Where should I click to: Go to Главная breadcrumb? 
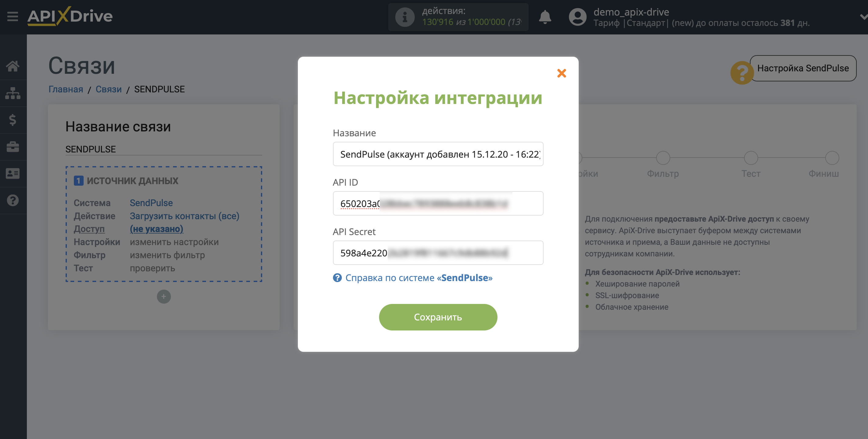coord(66,89)
